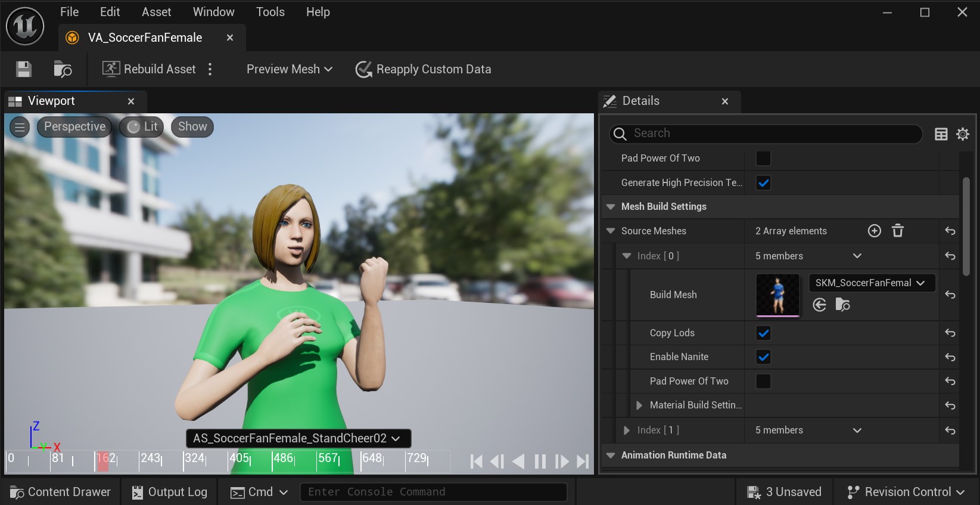
Task: Open the Window menu
Action: (213, 12)
